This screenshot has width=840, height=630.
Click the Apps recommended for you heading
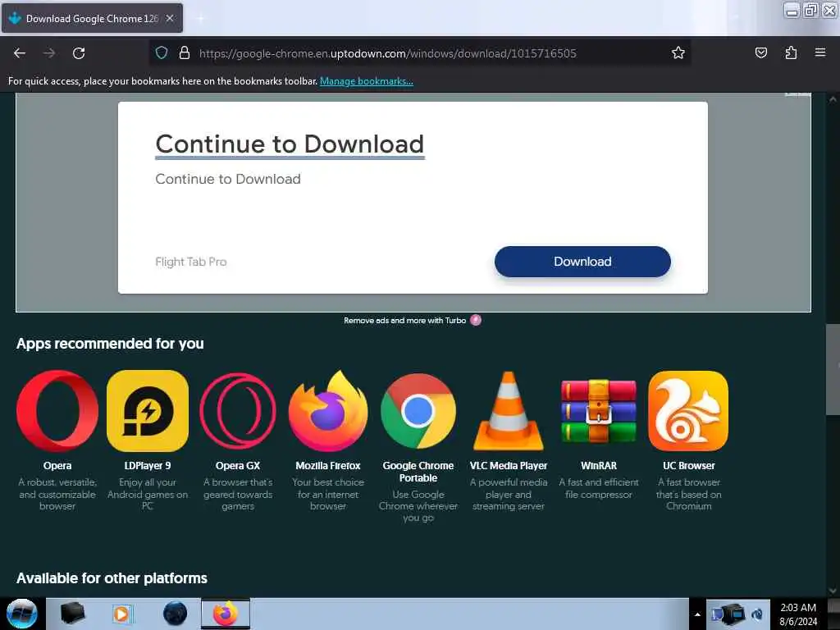pyautogui.click(x=110, y=344)
